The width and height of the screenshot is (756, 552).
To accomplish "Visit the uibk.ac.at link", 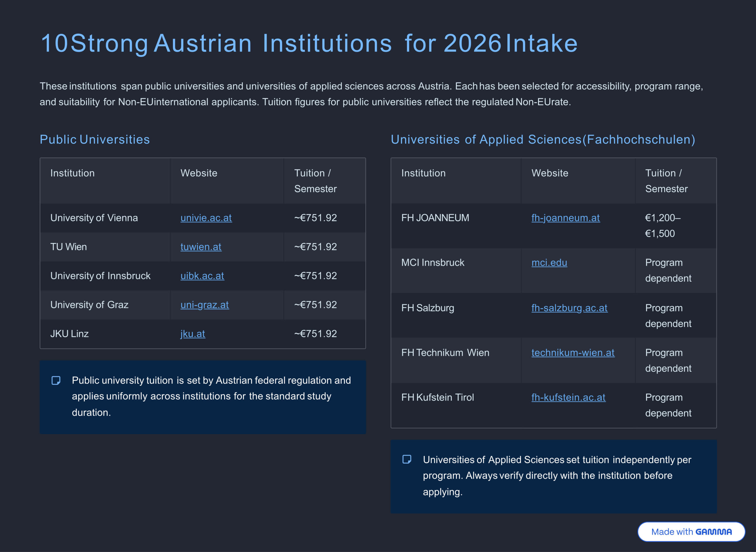I will [x=202, y=276].
